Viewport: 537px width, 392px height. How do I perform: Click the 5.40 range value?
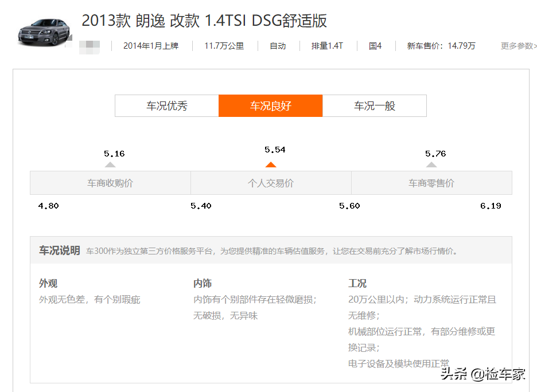tap(201, 206)
